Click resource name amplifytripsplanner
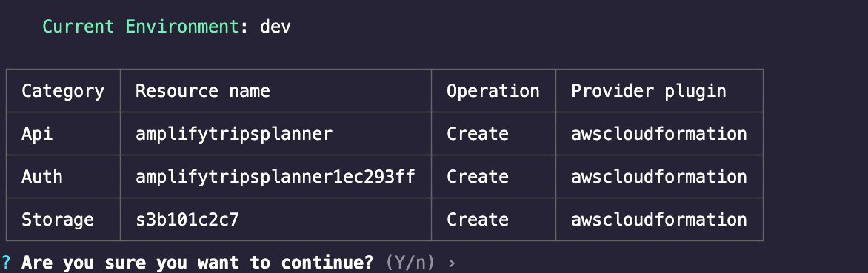This screenshot has width=868, height=273. (x=234, y=134)
